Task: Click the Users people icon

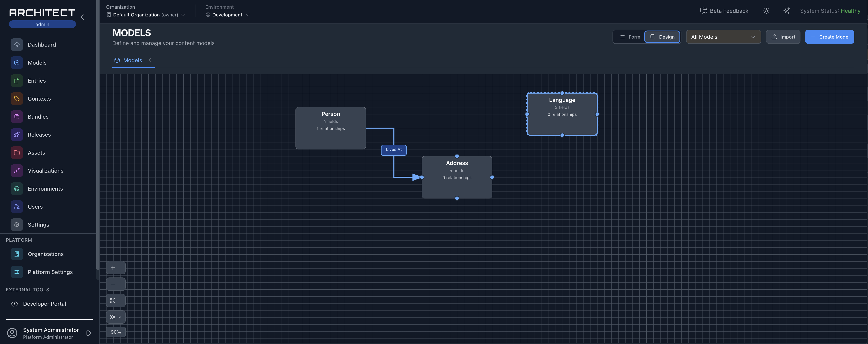Action: (x=16, y=206)
